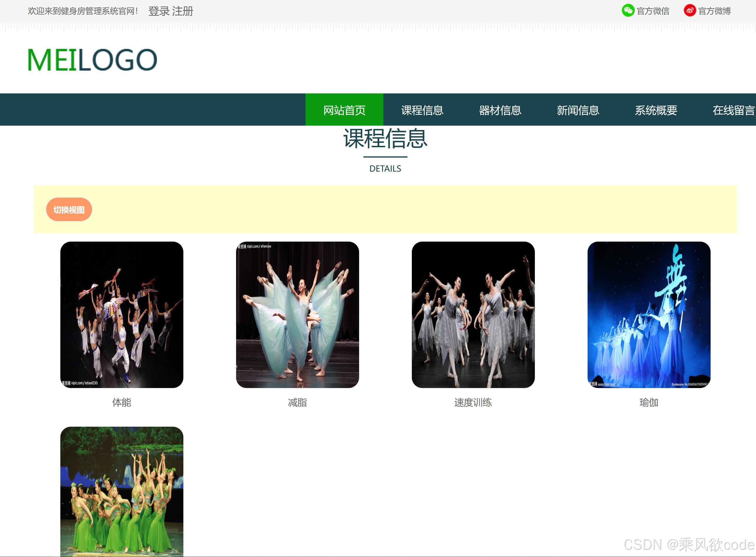Screen dimensions: 756x557
Task: Click the 官方微博 text label
Action: point(714,11)
